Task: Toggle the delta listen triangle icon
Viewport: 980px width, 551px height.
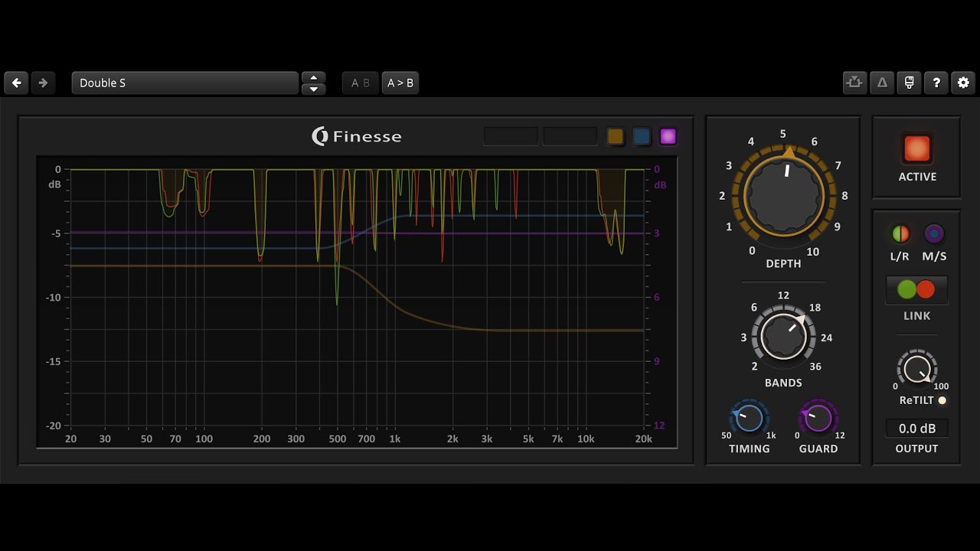Action: coord(882,83)
